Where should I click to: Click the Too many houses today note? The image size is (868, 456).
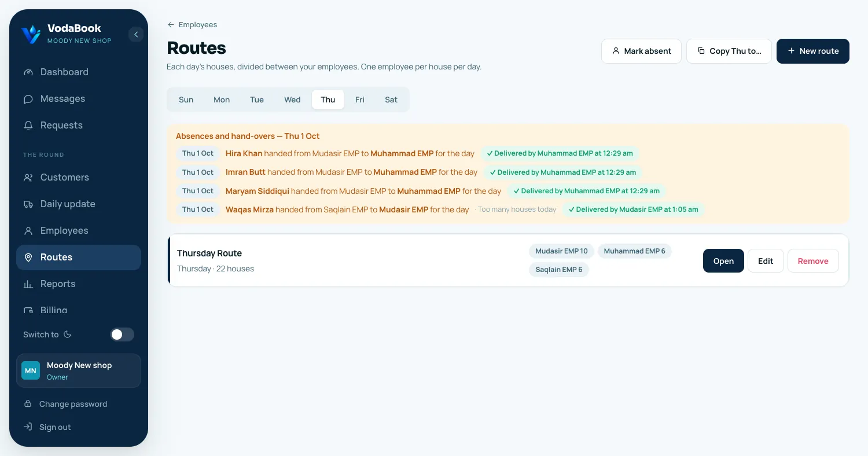[516, 209]
